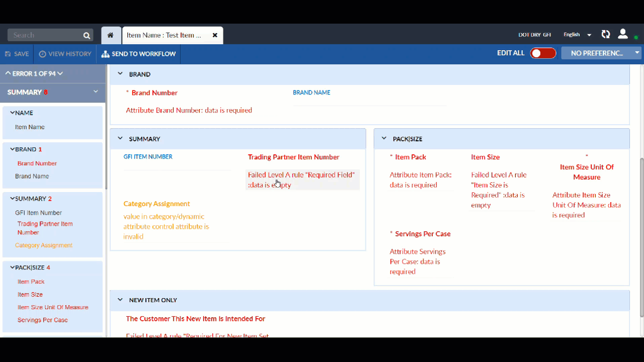Select Item Name in sidebar
Screen dimensions: 644x362
tap(30, 127)
